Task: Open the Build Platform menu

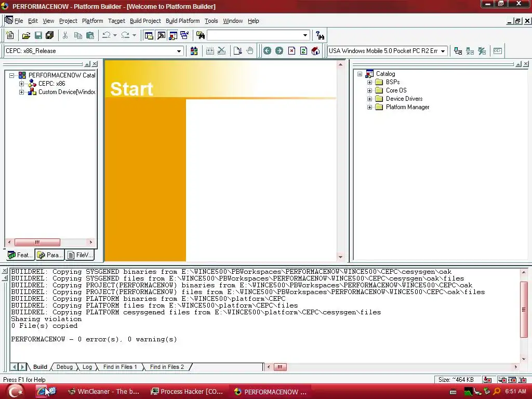Action: tap(182, 21)
